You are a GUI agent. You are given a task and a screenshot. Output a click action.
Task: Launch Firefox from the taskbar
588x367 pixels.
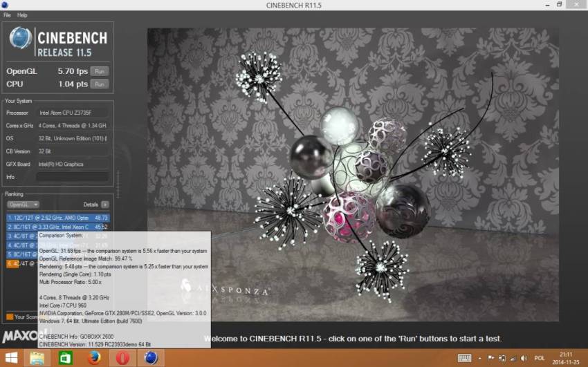[94, 358]
